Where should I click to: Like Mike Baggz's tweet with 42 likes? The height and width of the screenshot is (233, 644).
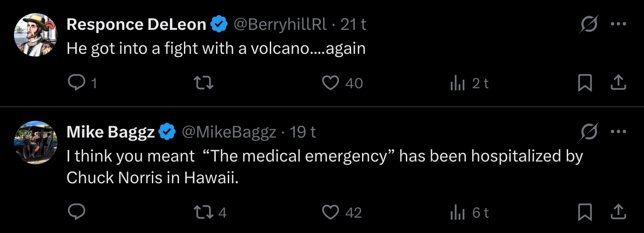pos(331,212)
